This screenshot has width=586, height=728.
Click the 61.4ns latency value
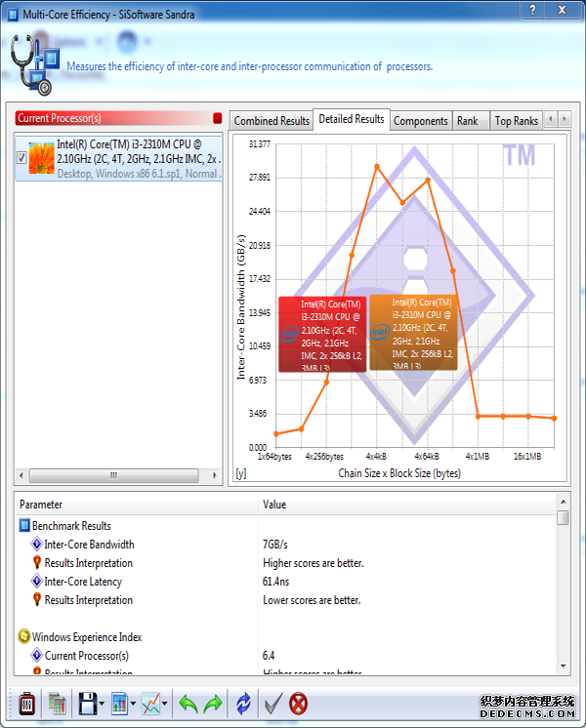click(x=276, y=582)
